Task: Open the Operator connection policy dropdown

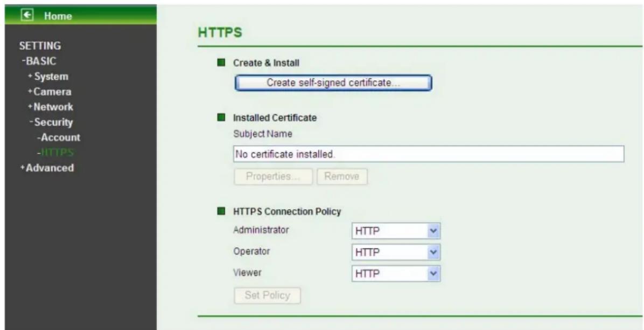Action: pos(396,252)
